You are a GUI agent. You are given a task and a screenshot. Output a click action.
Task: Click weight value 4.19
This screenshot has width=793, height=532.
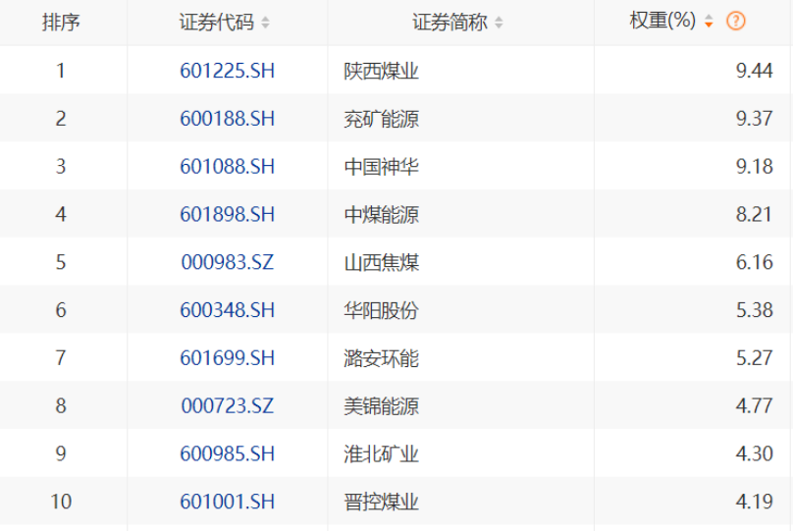coord(754,502)
